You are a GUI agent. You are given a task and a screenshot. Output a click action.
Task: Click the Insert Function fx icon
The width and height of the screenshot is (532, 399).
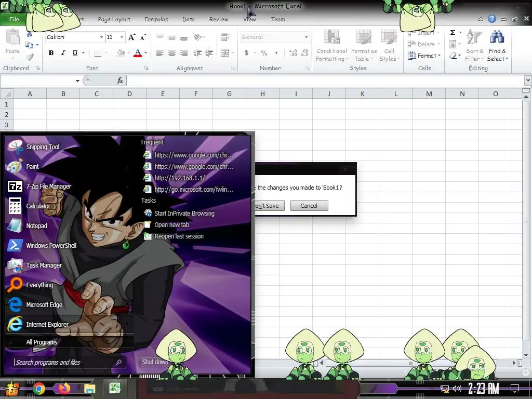coord(120,81)
